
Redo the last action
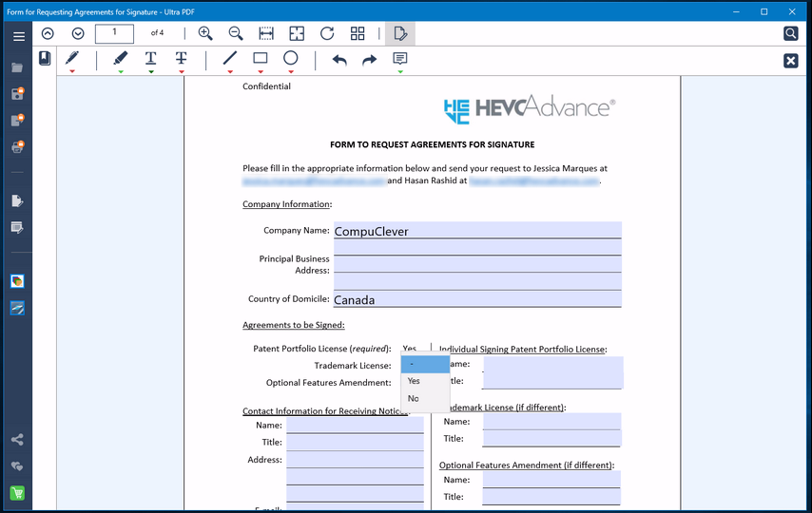tap(369, 60)
